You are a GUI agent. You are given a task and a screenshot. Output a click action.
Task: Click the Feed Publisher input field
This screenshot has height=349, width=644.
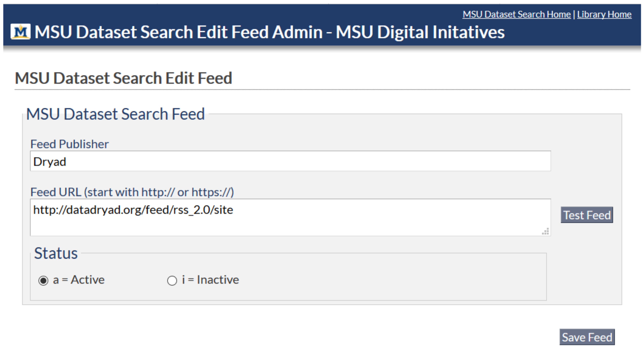[290, 161]
